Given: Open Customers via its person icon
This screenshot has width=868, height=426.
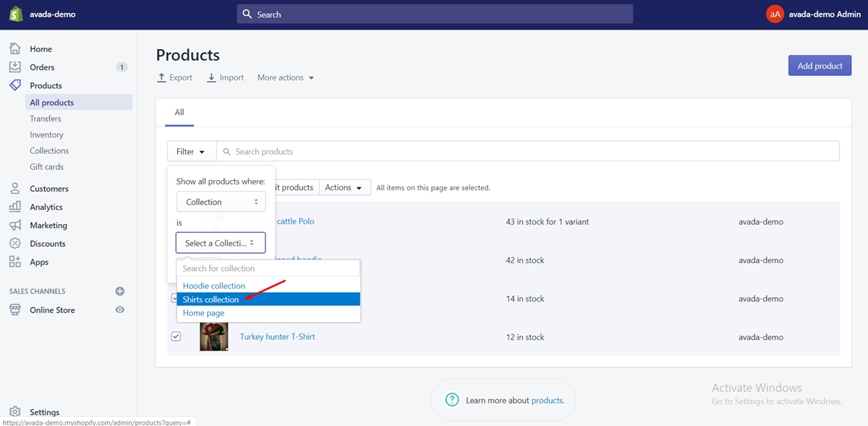Looking at the screenshot, I should coord(15,189).
